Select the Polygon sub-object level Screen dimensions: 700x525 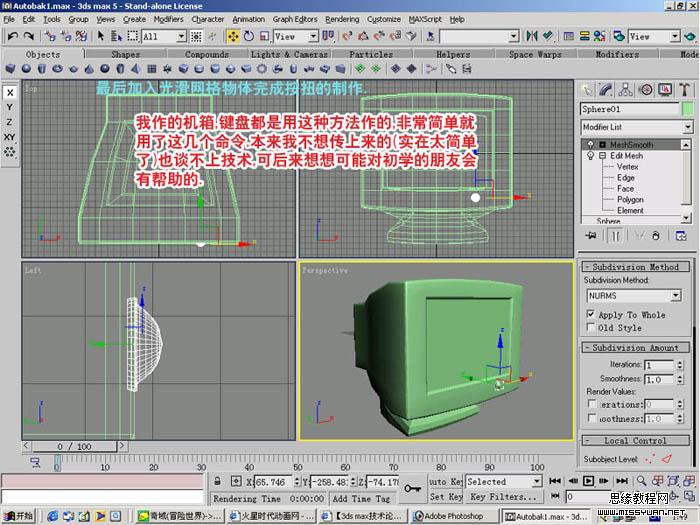pos(630,200)
